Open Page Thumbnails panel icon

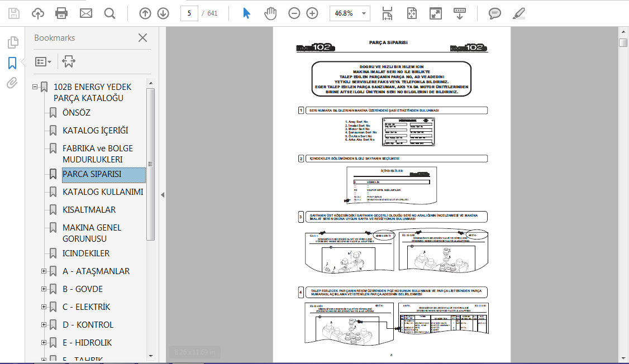pos(13,42)
